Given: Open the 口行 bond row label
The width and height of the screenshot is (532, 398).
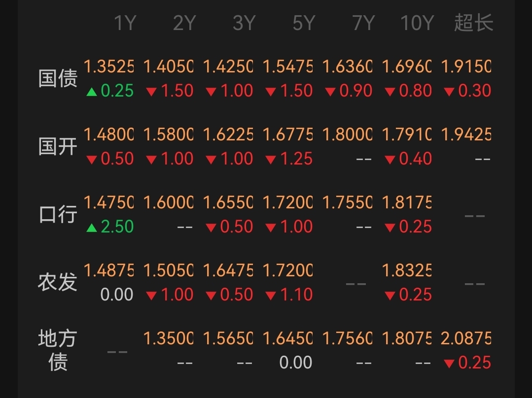Looking at the screenshot, I should [x=58, y=214].
